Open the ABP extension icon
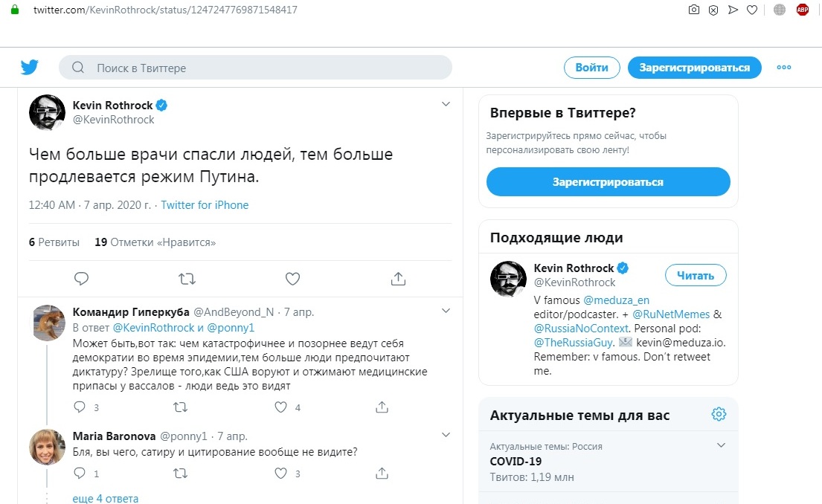 [802, 10]
